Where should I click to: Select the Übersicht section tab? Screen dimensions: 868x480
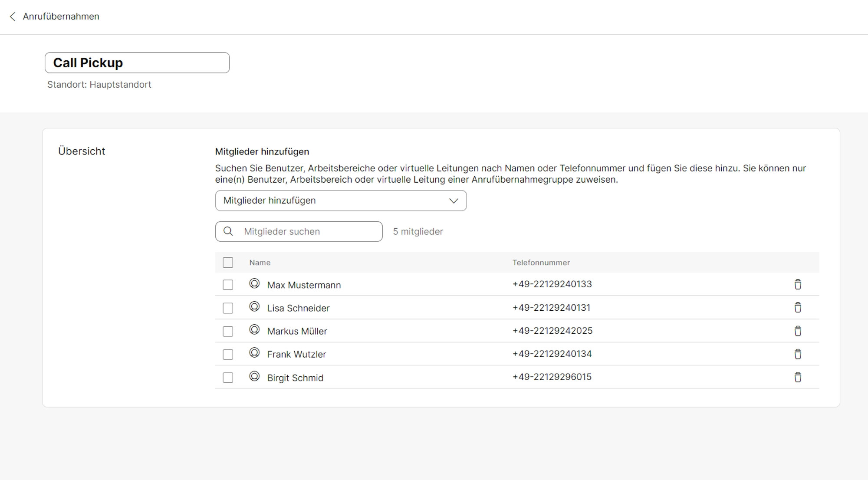(x=82, y=151)
